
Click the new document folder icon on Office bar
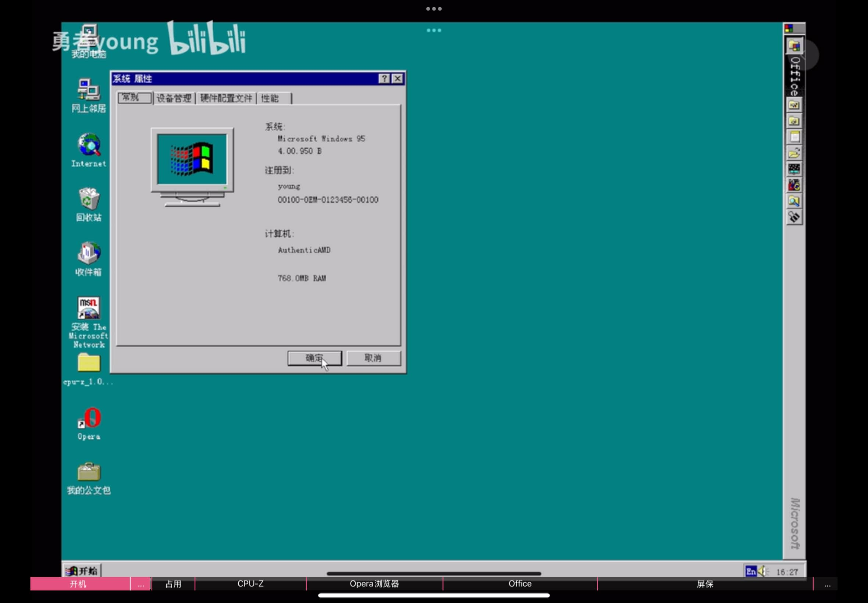pos(794,105)
